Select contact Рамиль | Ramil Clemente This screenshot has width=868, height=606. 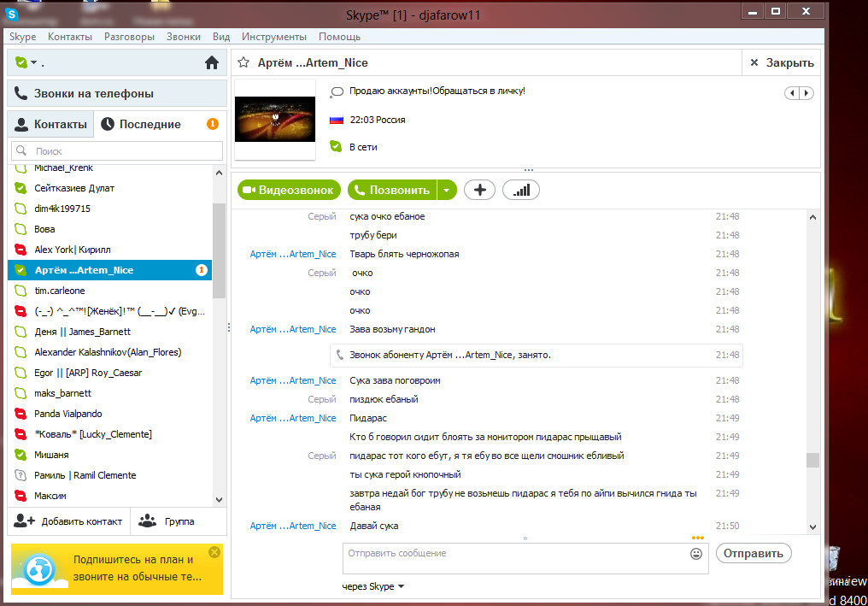tap(109, 475)
